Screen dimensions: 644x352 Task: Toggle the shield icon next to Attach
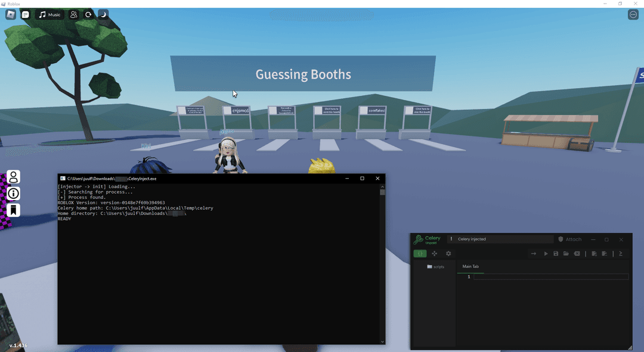[x=561, y=239]
